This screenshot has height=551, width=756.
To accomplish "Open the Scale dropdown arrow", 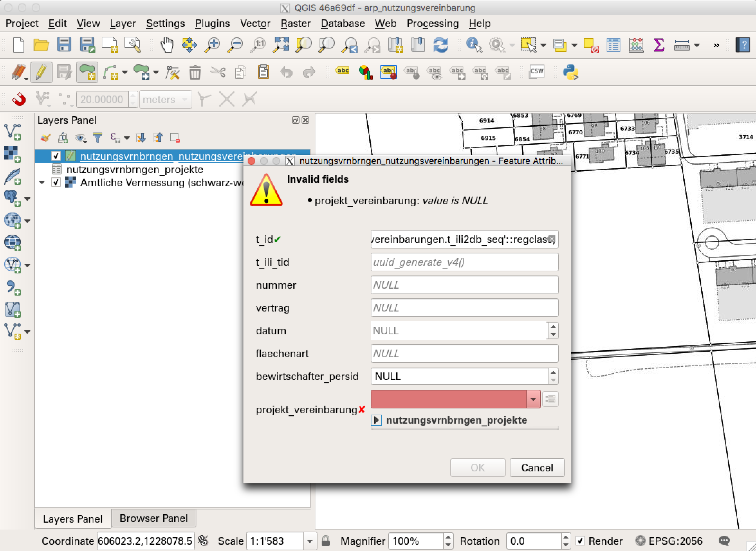I will (x=310, y=541).
